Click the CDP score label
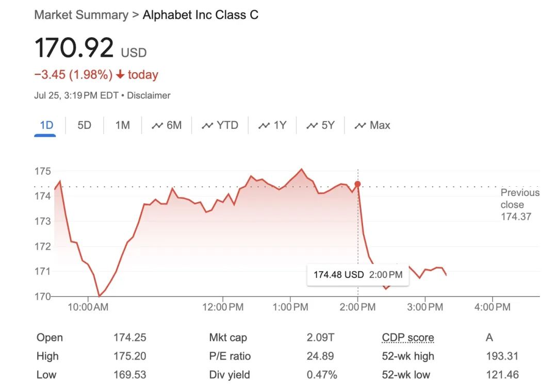The width and height of the screenshot is (557, 392). point(407,338)
